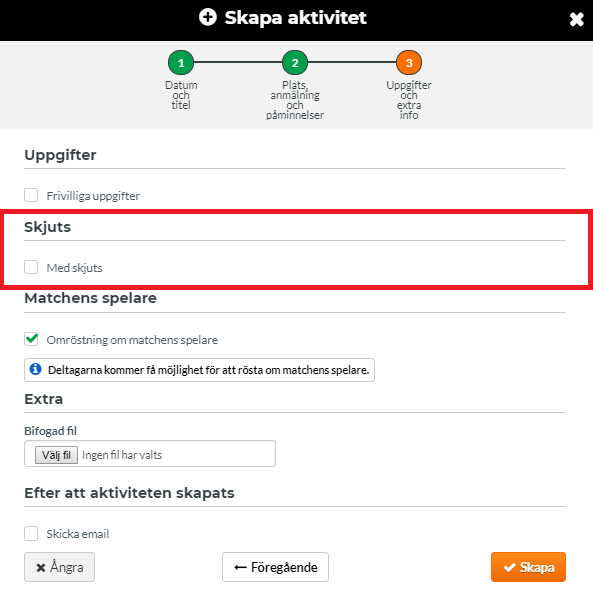Screen dimensions: 593x591
Task: Click the Välj fil button
Action: point(56,455)
